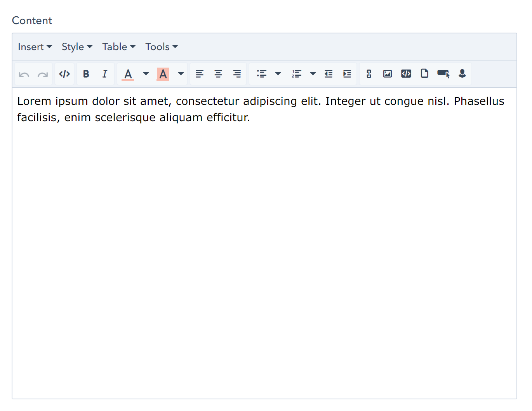The height and width of the screenshot is (411, 532).
Task: Toggle bold formatting
Action: pos(86,74)
